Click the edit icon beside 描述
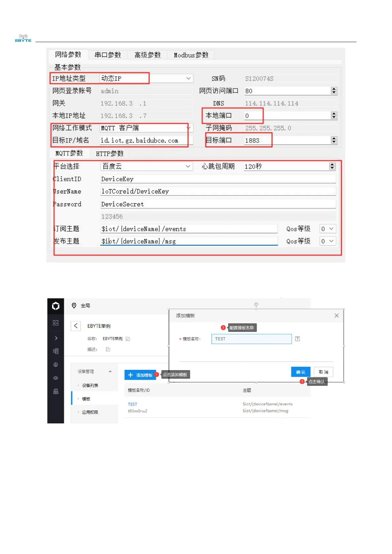The image size is (392, 554). coord(108,349)
